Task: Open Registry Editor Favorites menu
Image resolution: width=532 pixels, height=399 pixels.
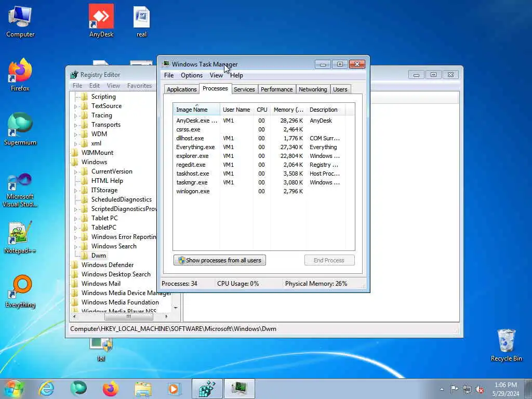Action: (x=139, y=86)
